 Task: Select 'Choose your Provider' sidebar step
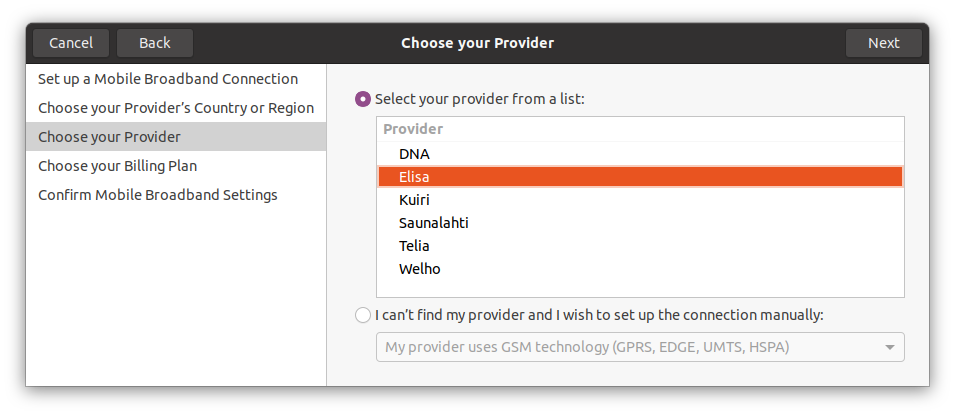pyautogui.click(x=110, y=137)
